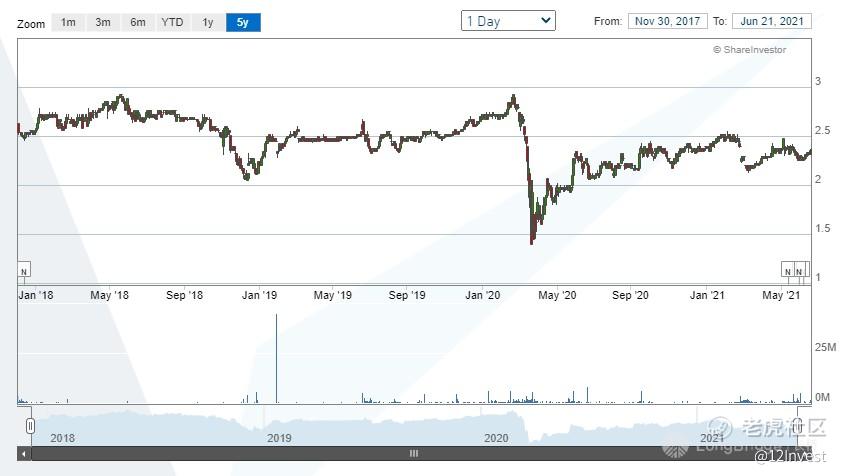The width and height of the screenshot is (842, 476).
Task: Choose the YTD zoom option
Action: 173,22
